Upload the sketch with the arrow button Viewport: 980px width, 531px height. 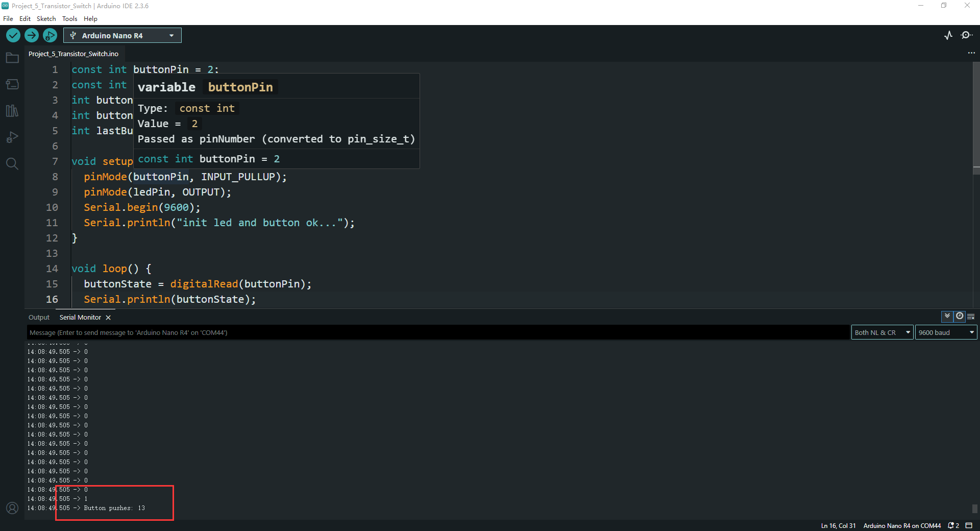tap(32, 35)
